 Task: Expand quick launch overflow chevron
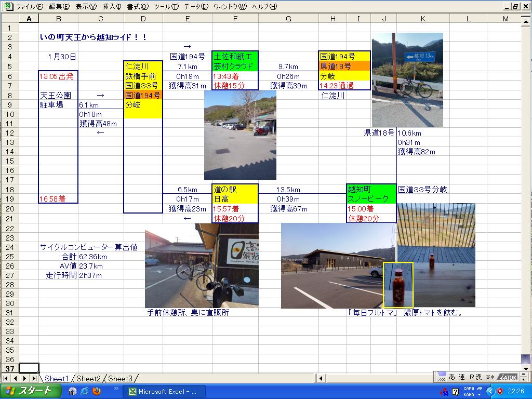point(116,389)
